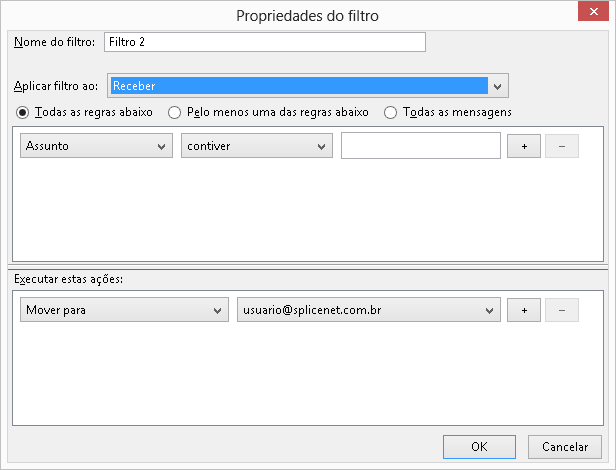
Task: Open the contiver condition dropdown
Action: click(x=257, y=146)
